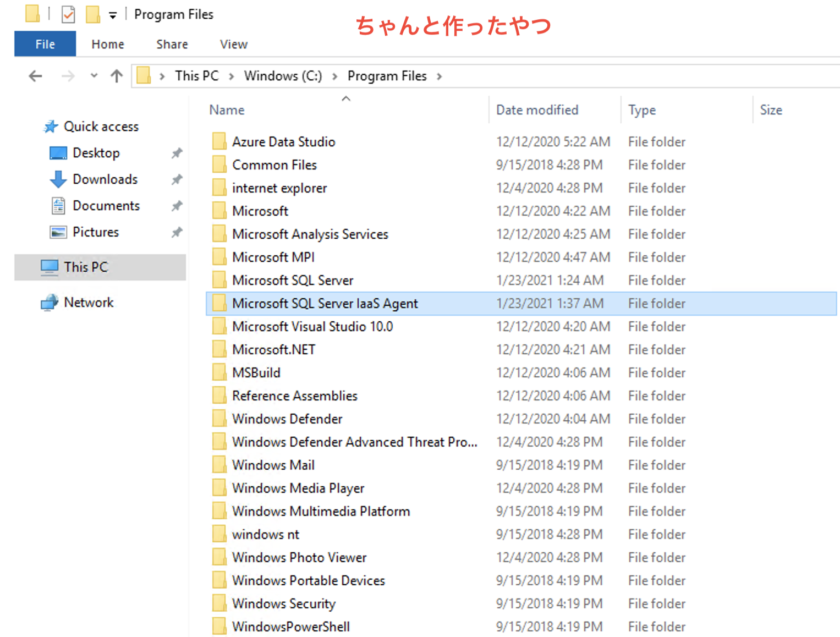The width and height of the screenshot is (840, 637).
Task: Open Downloads in Quick access
Action: click(x=105, y=179)
